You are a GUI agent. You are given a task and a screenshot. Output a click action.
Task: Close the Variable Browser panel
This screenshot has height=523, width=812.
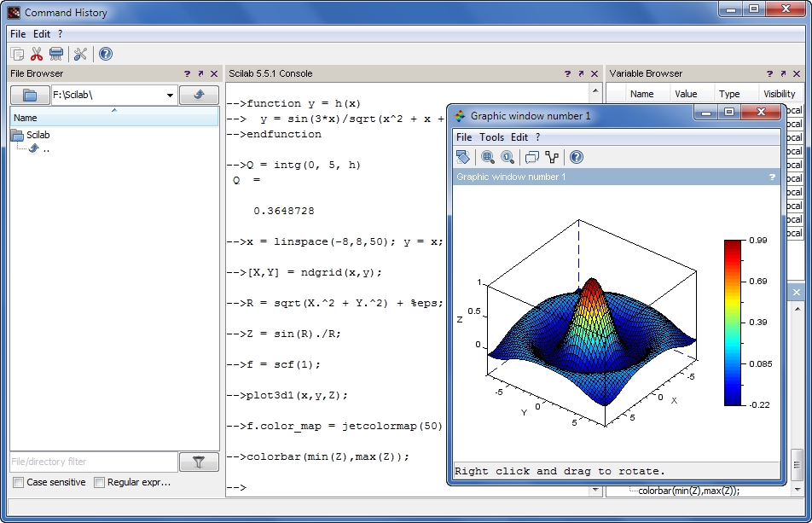click(x=797, y=73)
